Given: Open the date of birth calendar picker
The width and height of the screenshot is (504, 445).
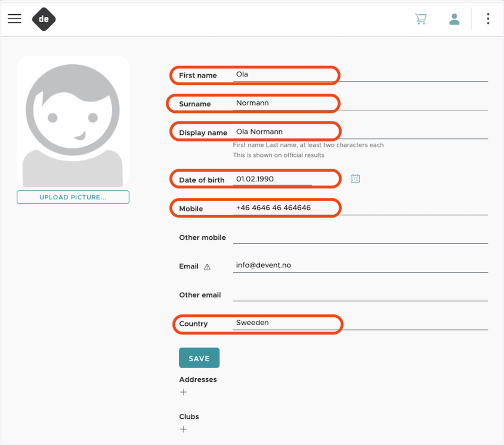Looking at the screenshot, I should click(355, 179).
